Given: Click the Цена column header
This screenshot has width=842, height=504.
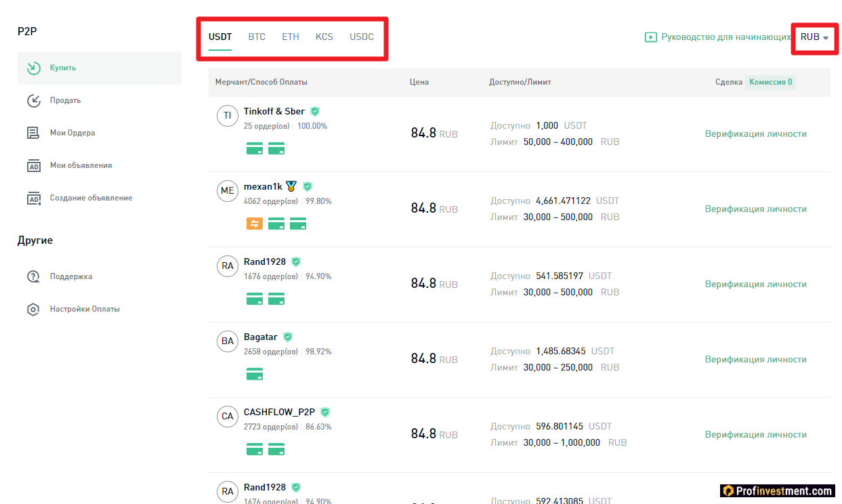Looking at the screenshot, I should click(419, 82).
